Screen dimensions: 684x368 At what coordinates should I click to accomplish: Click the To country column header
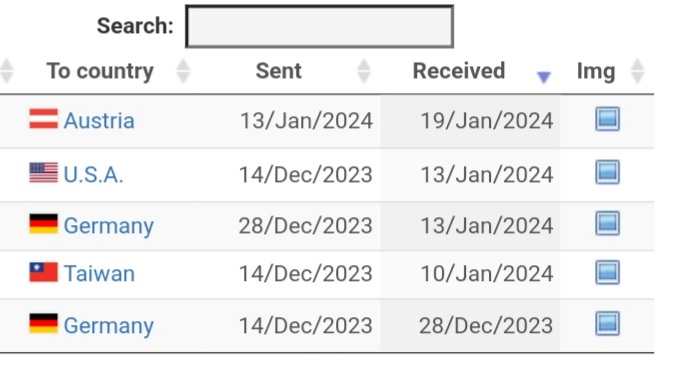(100, 71)
